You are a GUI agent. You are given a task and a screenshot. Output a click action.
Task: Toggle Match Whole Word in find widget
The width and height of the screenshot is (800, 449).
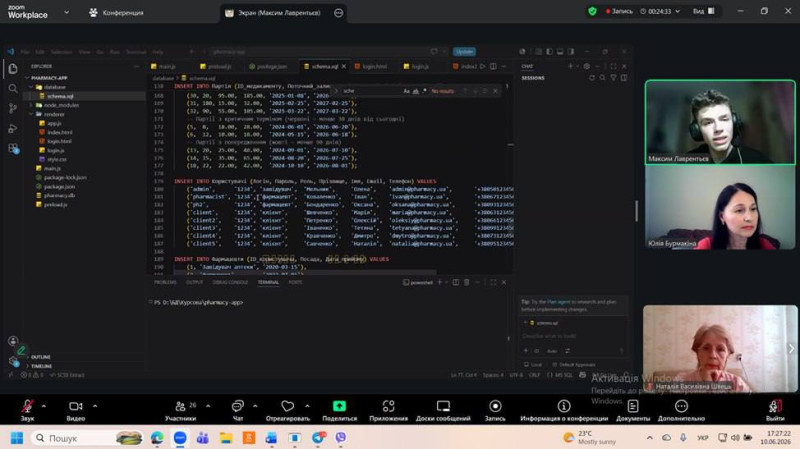coord(415,91)
